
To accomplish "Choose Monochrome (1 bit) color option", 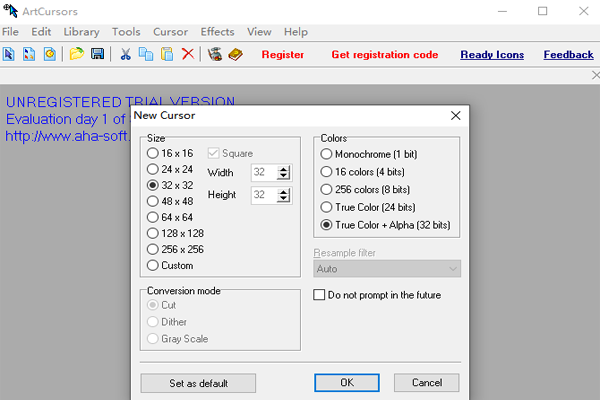I will point(326,154).
